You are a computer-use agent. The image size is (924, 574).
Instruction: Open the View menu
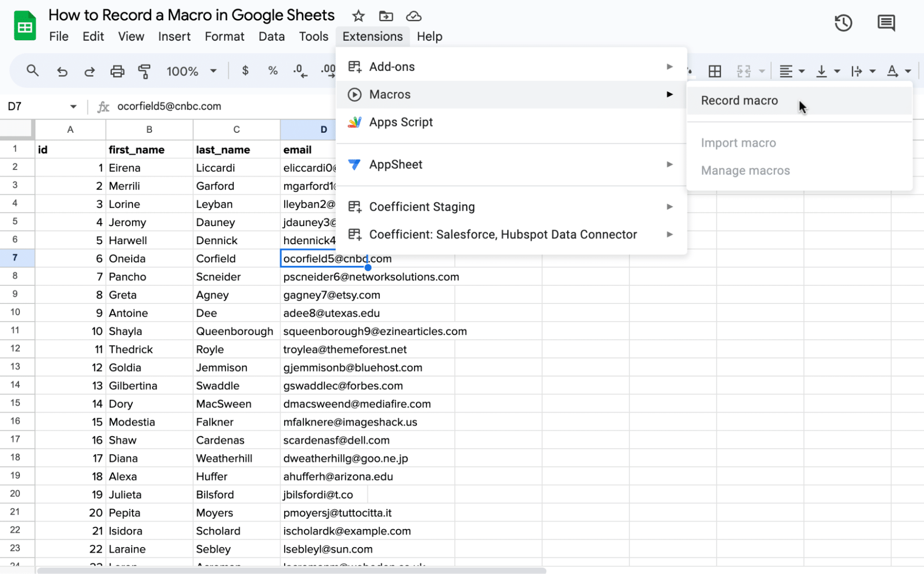131,37
